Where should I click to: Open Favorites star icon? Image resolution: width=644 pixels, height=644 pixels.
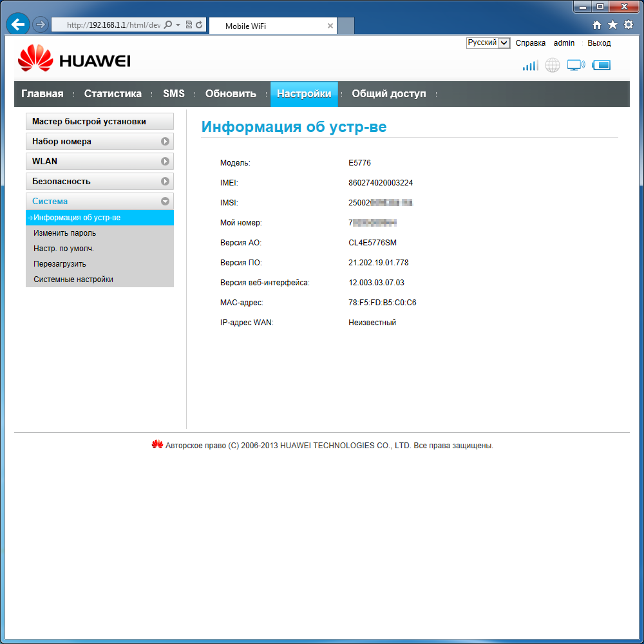coord(612,24)
